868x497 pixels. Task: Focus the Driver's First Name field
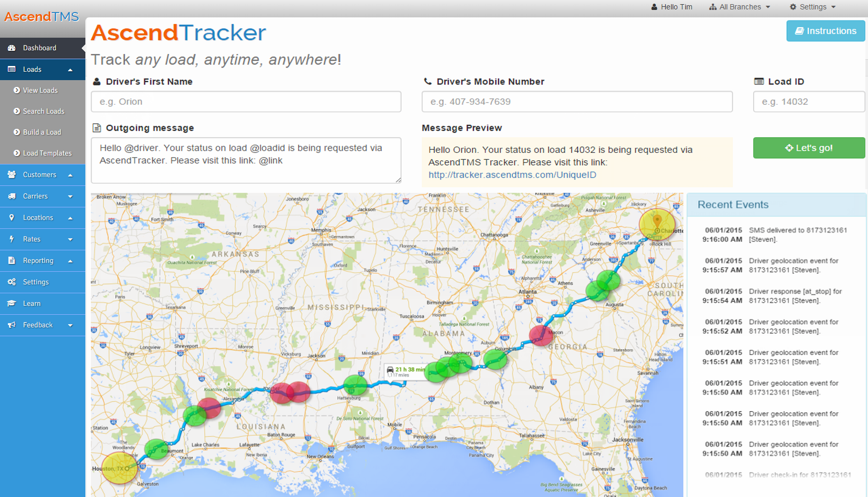pyautogui.click(x=246, y=102)
